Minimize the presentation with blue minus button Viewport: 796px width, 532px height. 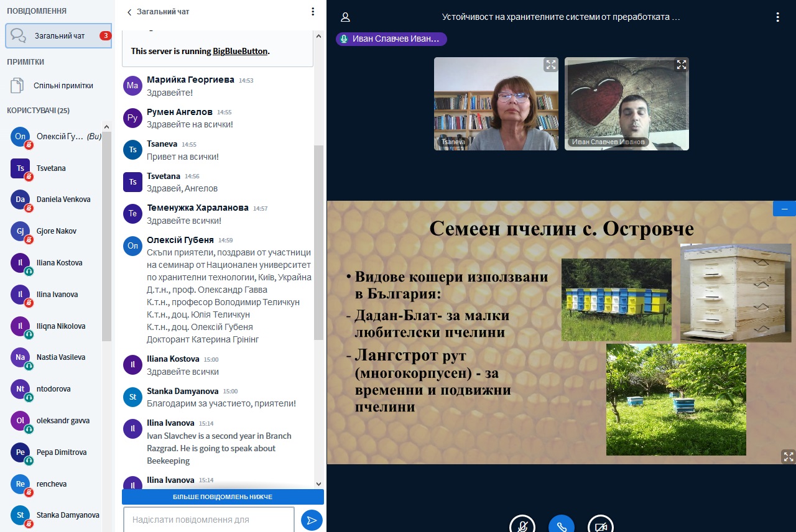pyautogui.click(x=784, y=209)
